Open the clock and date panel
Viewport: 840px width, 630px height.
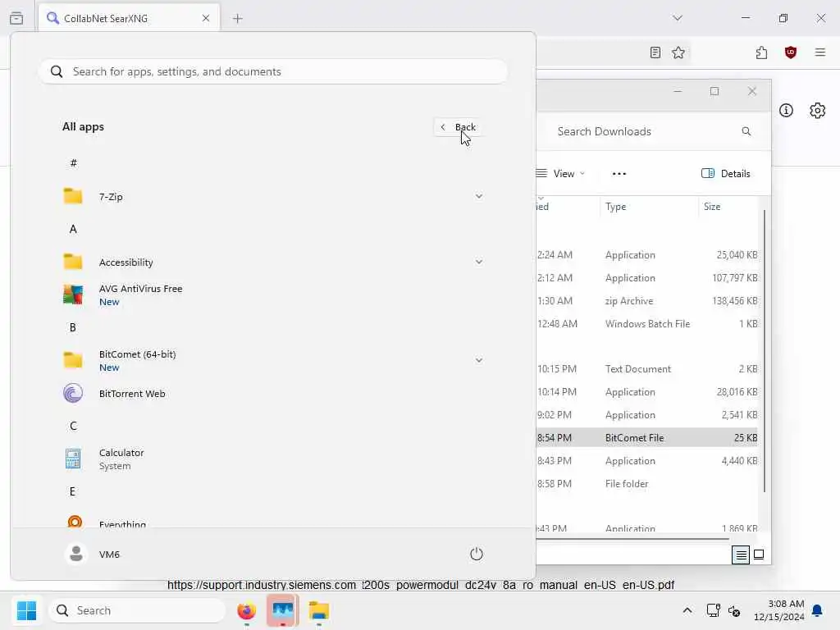[x=778, y=610]
